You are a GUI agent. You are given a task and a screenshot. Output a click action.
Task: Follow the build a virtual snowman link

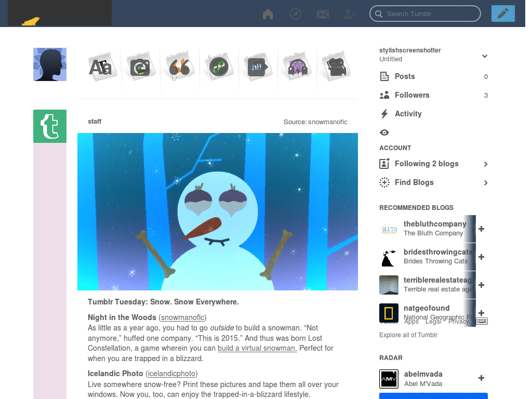click(257, 348)
